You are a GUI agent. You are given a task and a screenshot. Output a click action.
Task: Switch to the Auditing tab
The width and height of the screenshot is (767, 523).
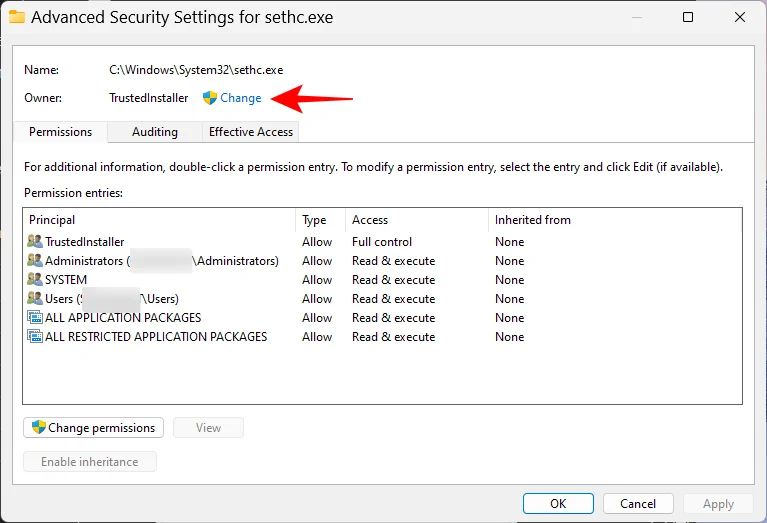click(155, 132)
